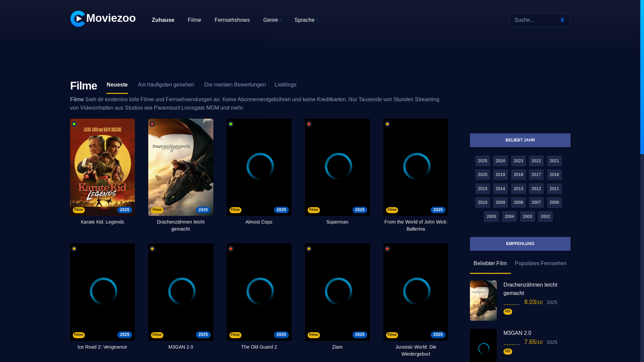Open M3GAN 2.0 in Empfehlung sidebar
This screenshot has width=644, height=362.
pyautogui.click(x=517, y=333)
